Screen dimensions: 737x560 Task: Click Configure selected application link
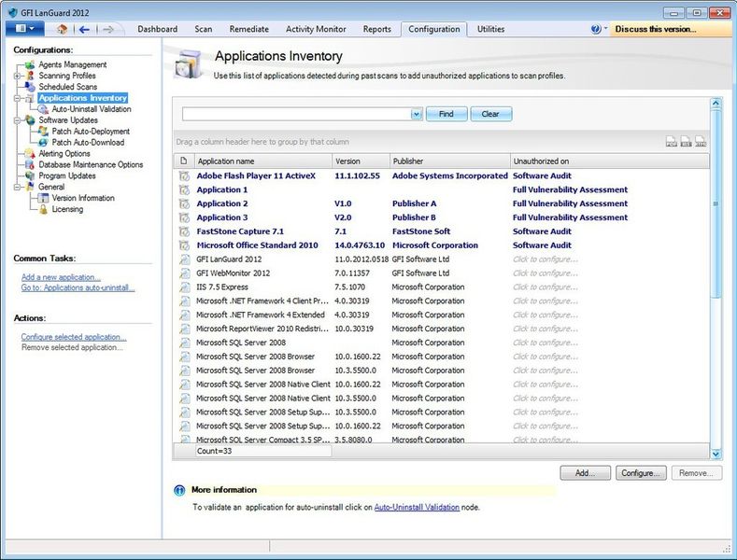(74, 337)
